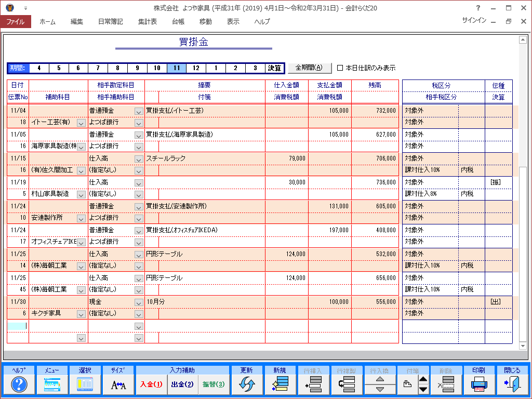This screenshot has width=532, height=399.
Task: Select month 3 in period bar
Action: coord(255,68)
